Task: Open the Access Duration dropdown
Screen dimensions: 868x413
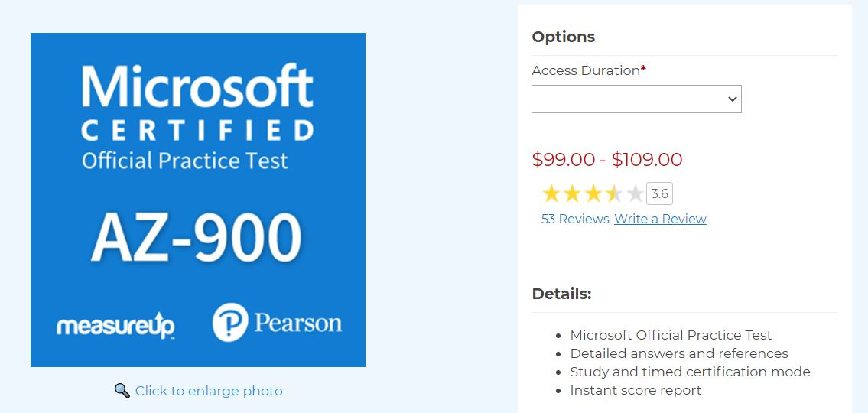Action: [x=636, y=99]
